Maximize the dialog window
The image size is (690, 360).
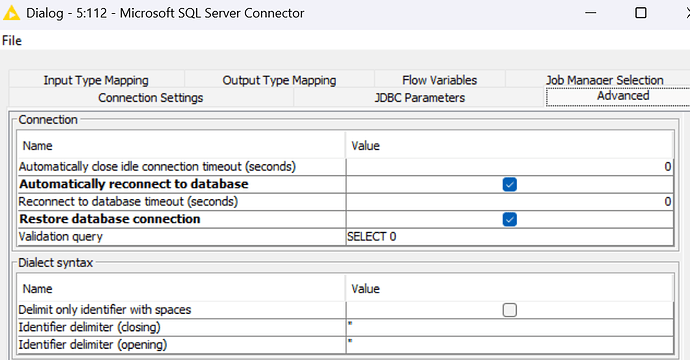coord(641,13)
